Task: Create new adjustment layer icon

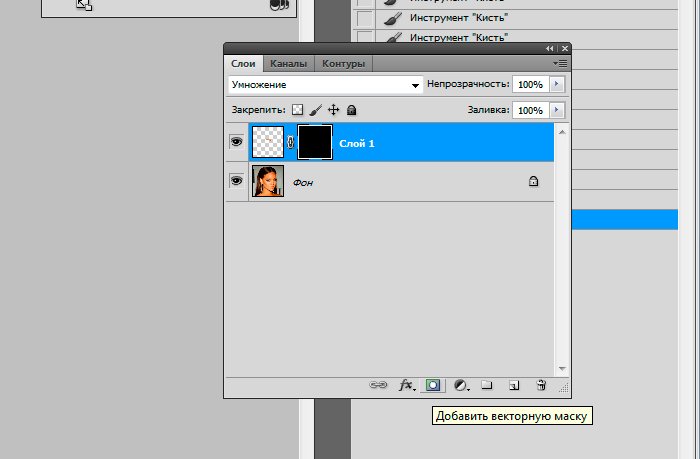Action: 461,385
